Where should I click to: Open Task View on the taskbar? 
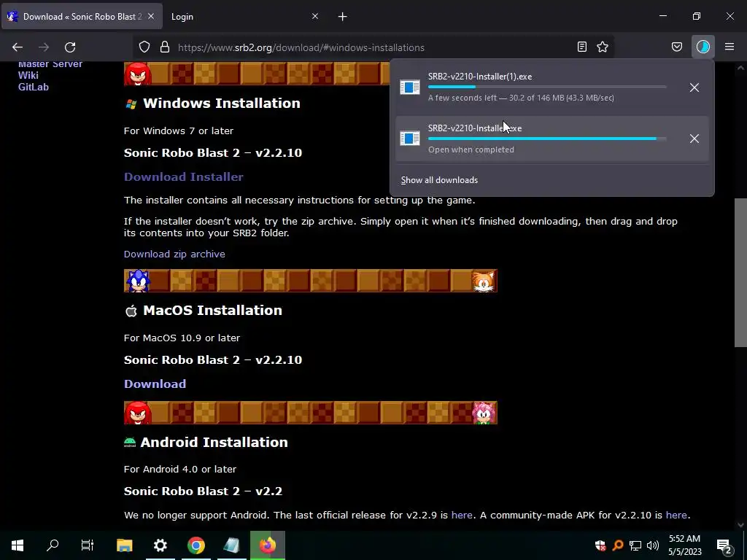coord(88,545)
